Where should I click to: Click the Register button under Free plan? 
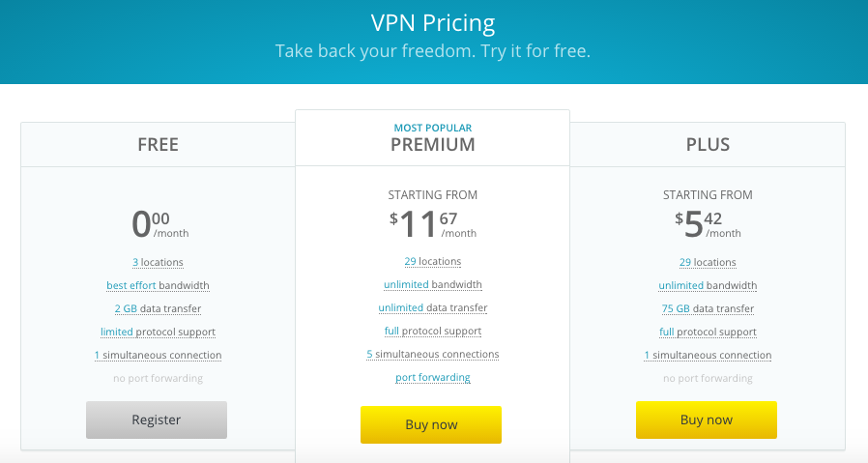[157, 420]
